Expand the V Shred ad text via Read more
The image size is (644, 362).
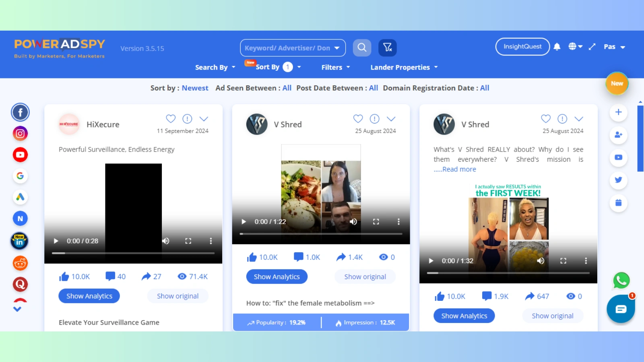[459, 169]
